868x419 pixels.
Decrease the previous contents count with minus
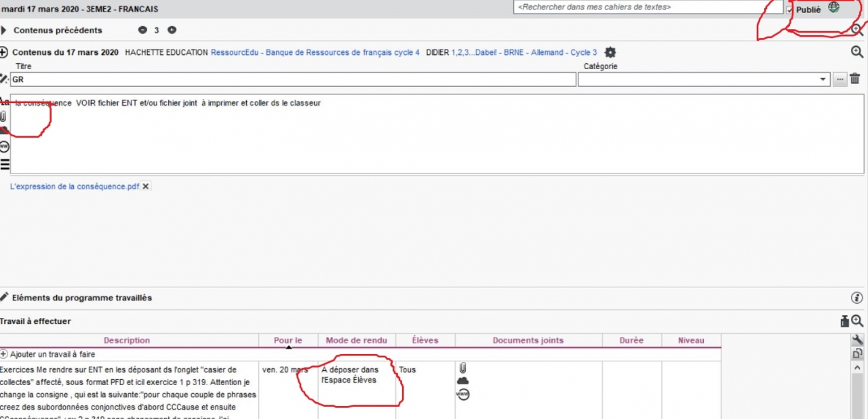[142, 30]
